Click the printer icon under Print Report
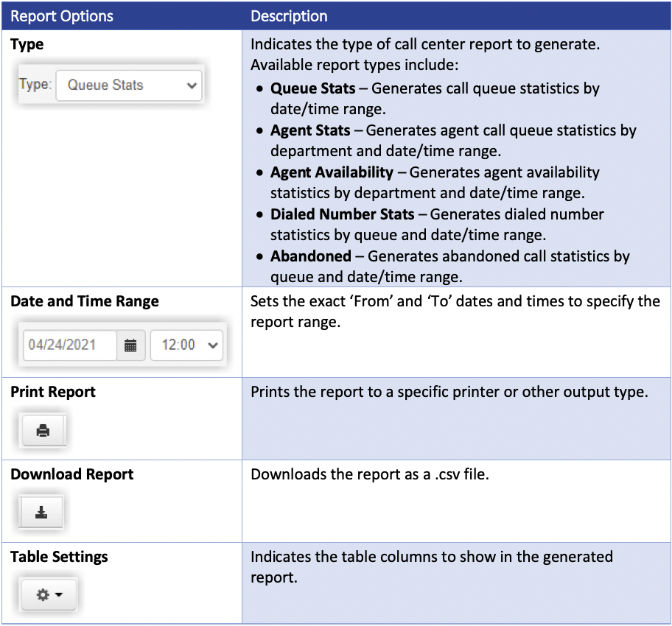The width and height of the screenshot is (672, 626). point(43,431)
